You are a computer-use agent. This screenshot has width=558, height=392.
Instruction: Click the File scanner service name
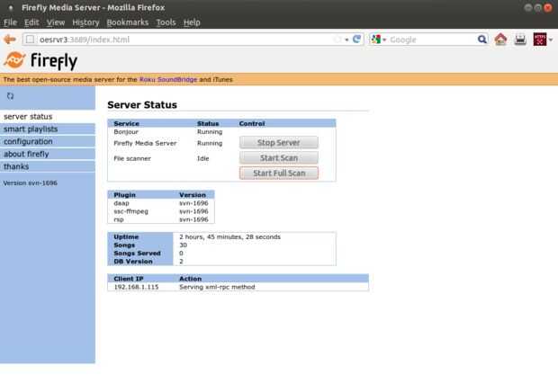132,158
